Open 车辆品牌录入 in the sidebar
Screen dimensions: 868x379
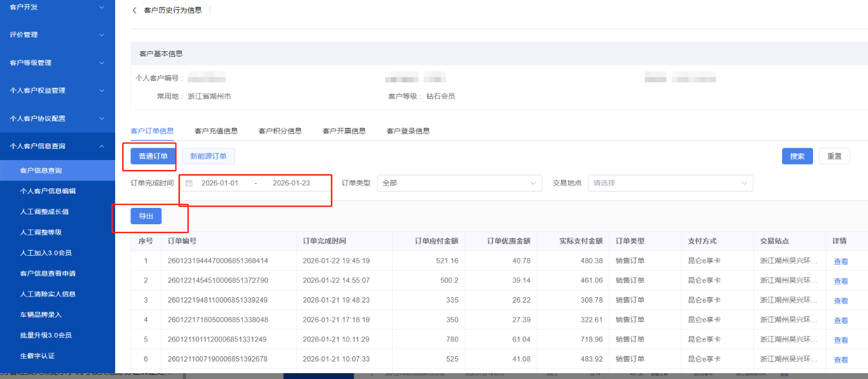(x=41, y=315)
